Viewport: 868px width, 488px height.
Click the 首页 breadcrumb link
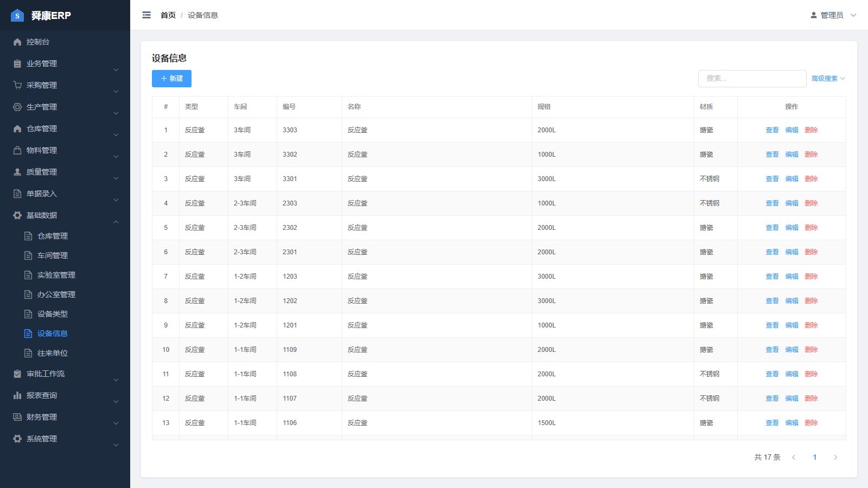[x=168, y=15]
